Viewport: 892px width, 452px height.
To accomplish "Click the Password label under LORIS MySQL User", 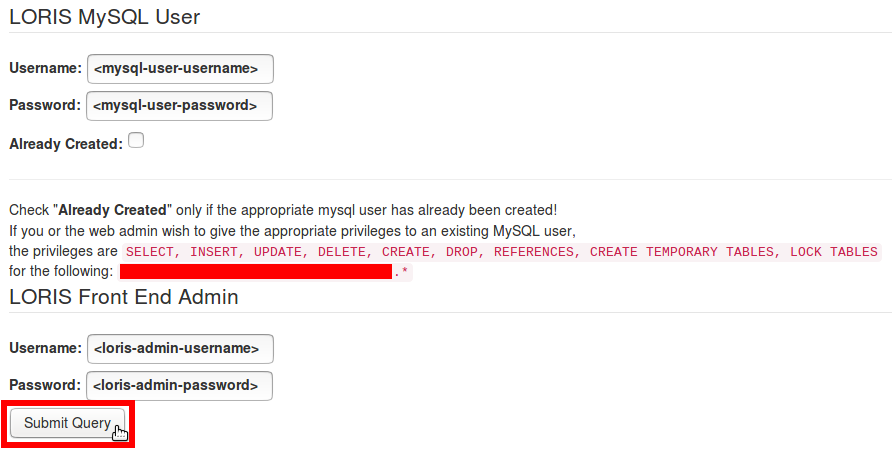I will (x=44, y=106).
